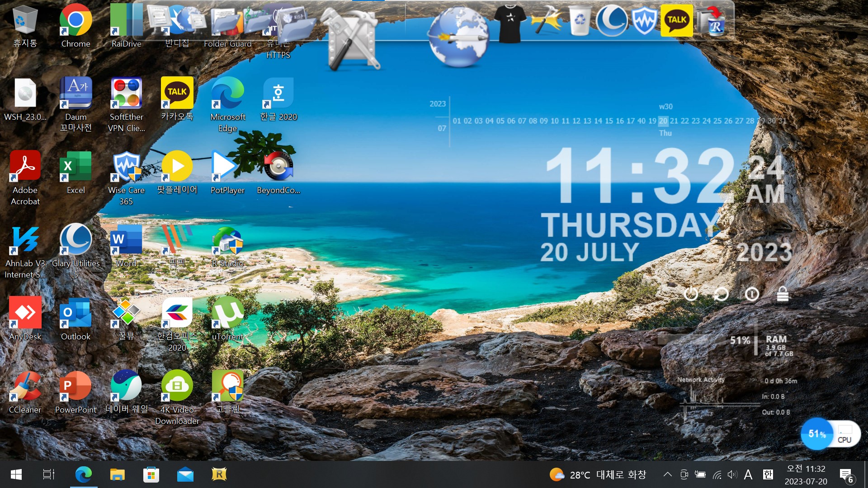Open Wise Care shield dock icon
Screen dimensions: 868x488
[x=644, y=20]
